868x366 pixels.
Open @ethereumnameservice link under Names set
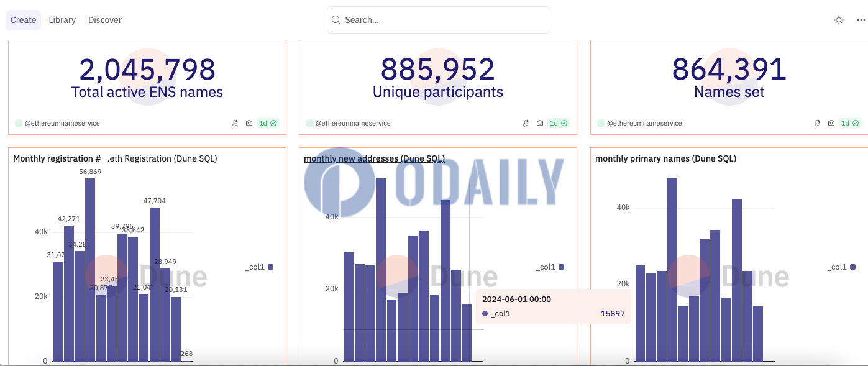pyautogui.click(x=644, y=123)
